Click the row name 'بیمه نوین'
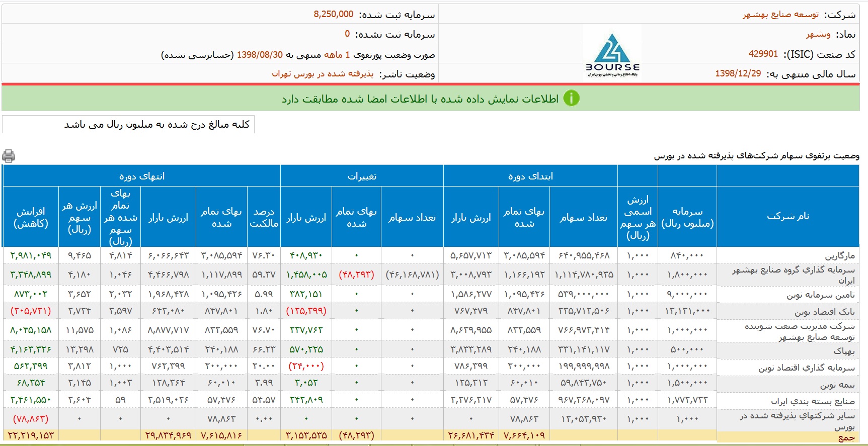This screenshot has width=868, height=446. tap(837, 385)
